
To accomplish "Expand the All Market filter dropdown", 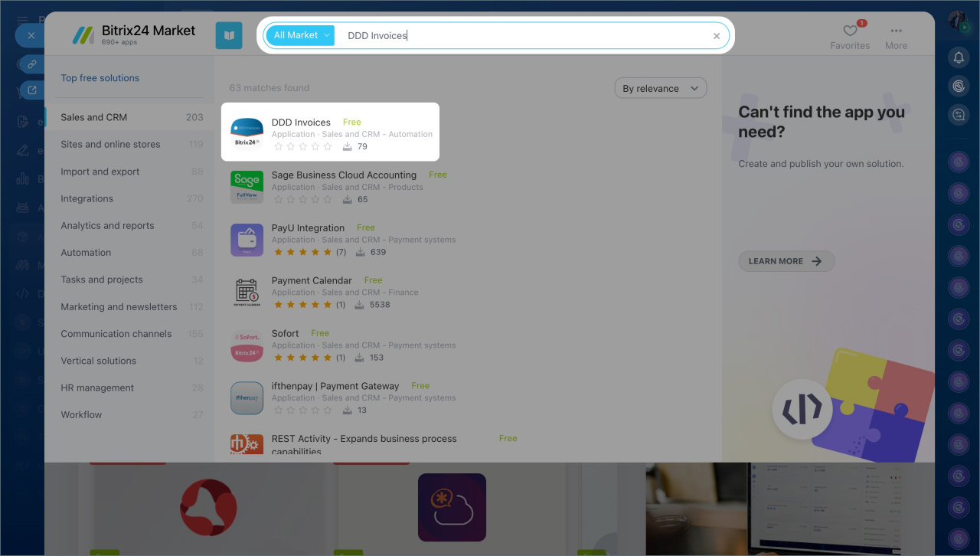I will click(x=300, y=35).
